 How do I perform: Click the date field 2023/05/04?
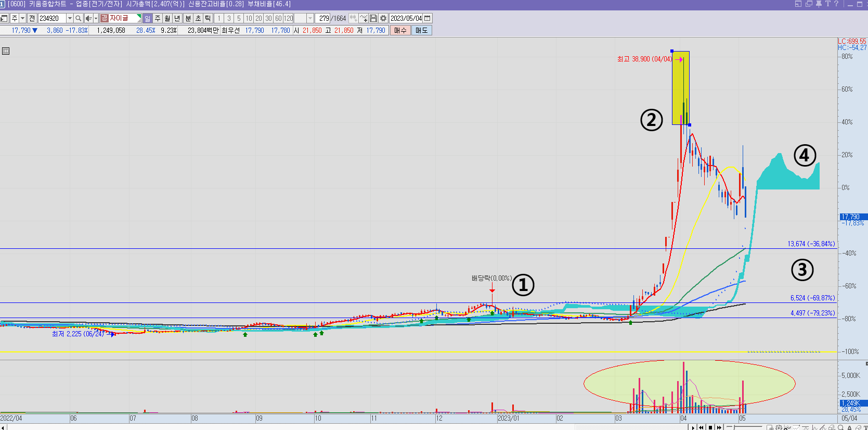coord(406,18)
